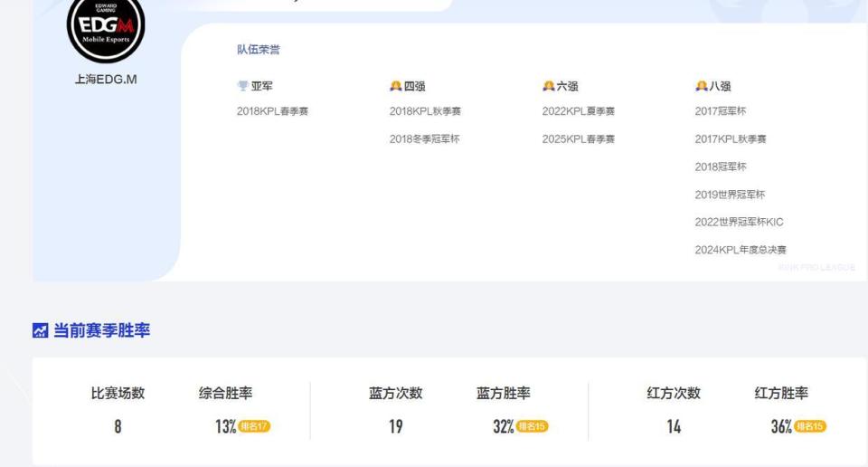
Task: Open the 2022KPL夏季赛 entry under 六强
Action: (x=578, y=111)
